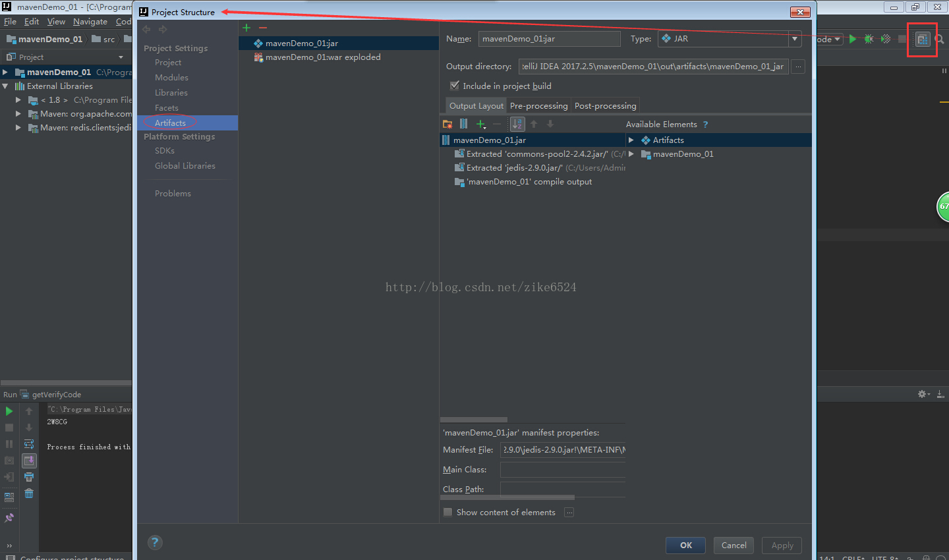Expand Maven redis.clients jedis library node
Screen dimensions: 949x560
tap(18, 127)
